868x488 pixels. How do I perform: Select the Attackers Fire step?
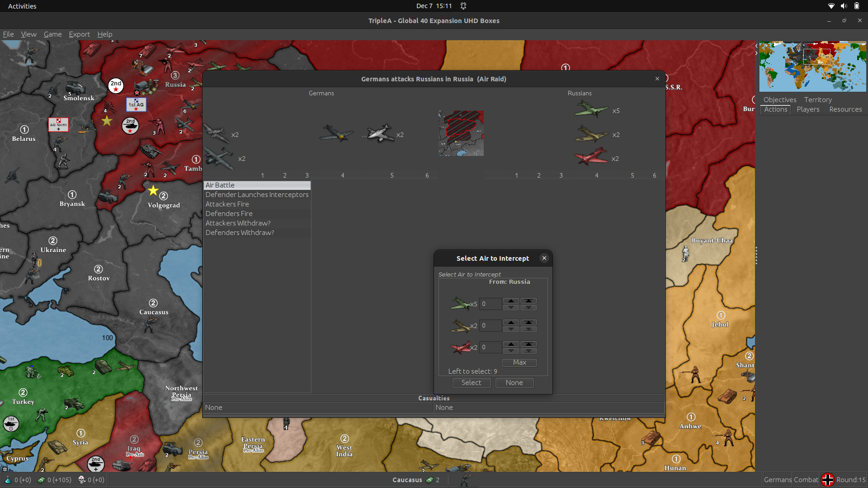click(257, 204)
